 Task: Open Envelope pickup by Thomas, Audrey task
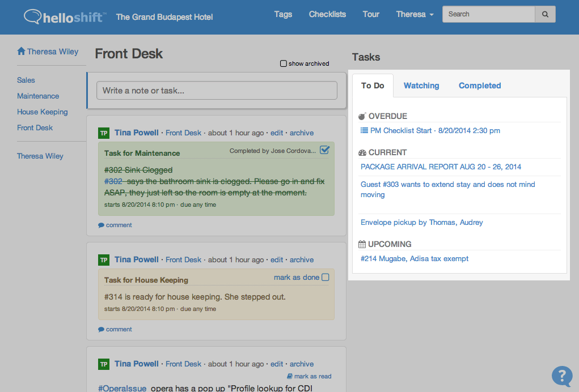coord(422,223)
